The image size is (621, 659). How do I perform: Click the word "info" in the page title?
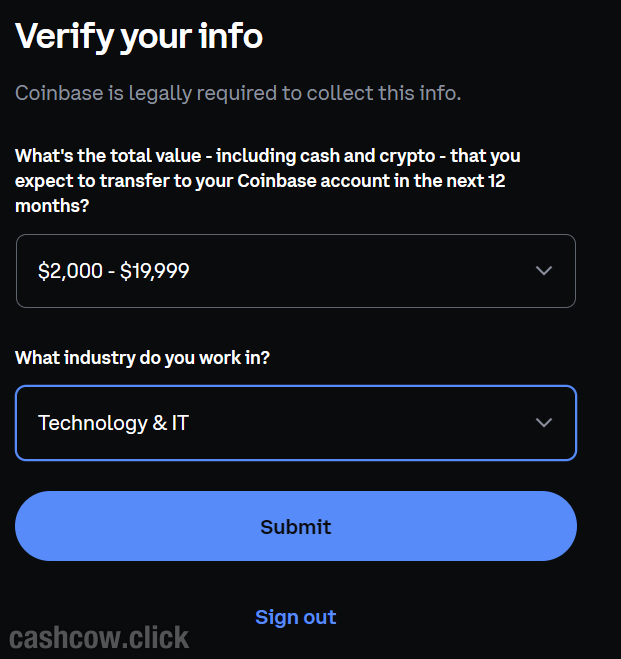click(x=231, y=37)
